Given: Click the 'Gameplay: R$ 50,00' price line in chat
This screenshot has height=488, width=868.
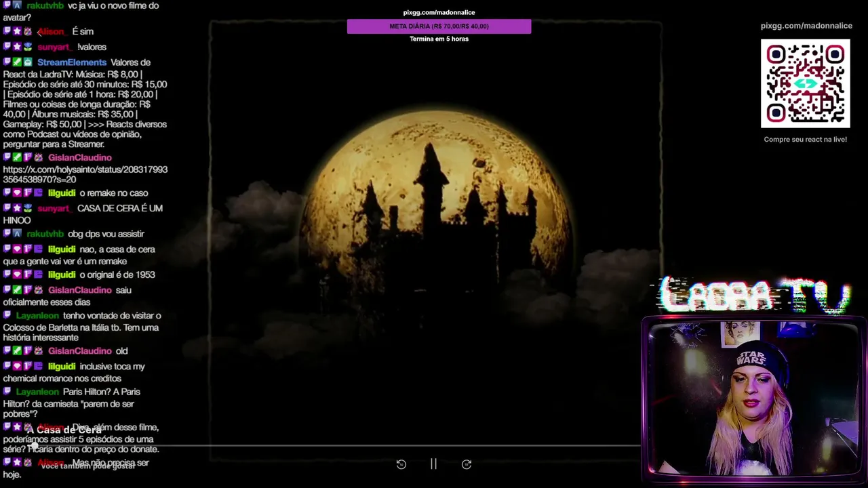Looking at the screenshot, I should pyautogui.click(x=42, y=125).
